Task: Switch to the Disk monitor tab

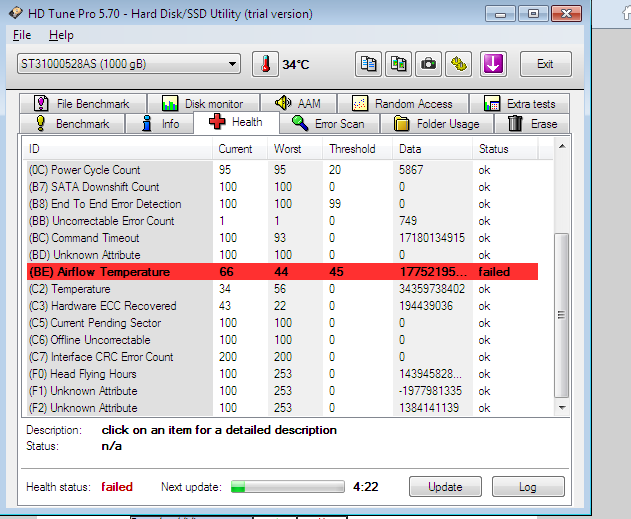Action: click(203, 104)
